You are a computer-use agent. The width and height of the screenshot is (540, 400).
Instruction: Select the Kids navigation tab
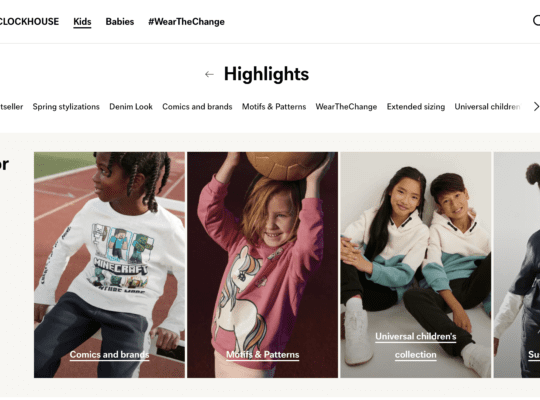82,22
